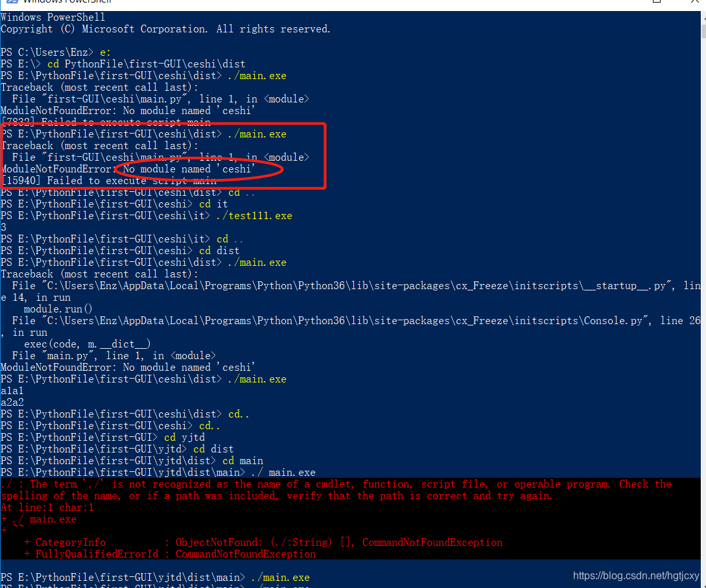Click the 'Copyright (C) Microsoft Corporation' line
Image resolution: width=706 pixels, height=588 pixels.
click(x=165, y=29)
